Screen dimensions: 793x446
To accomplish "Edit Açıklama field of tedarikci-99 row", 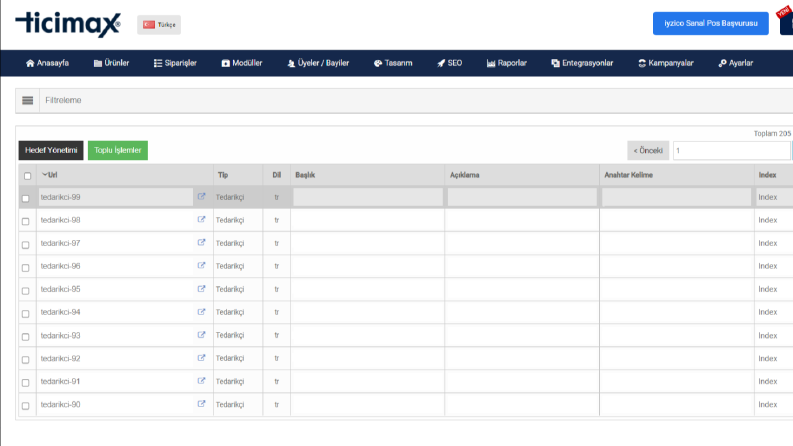I will pos(522,197).
